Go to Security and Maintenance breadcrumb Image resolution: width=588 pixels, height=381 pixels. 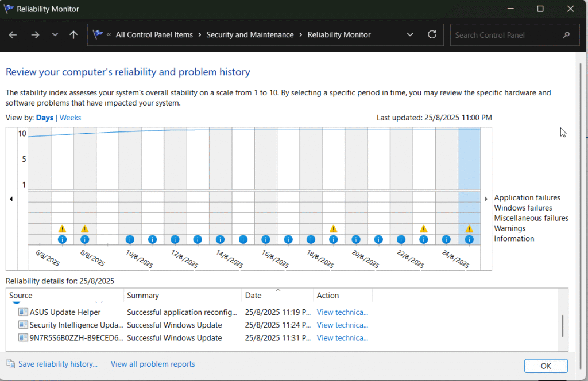point(250,35)
